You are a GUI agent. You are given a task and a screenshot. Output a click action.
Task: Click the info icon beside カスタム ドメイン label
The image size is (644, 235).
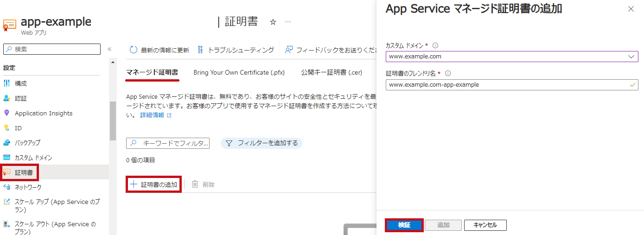(x=435, y=45)
